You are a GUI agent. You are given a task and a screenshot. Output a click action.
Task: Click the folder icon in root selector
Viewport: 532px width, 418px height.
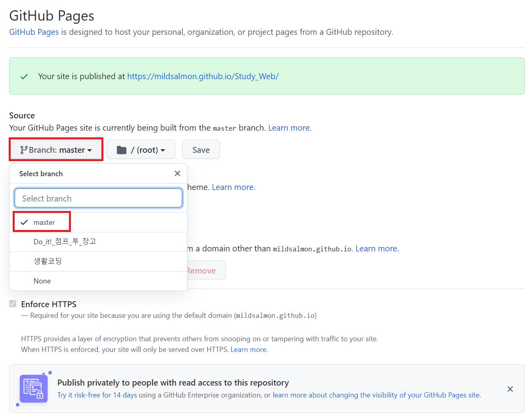click(122, 150)
